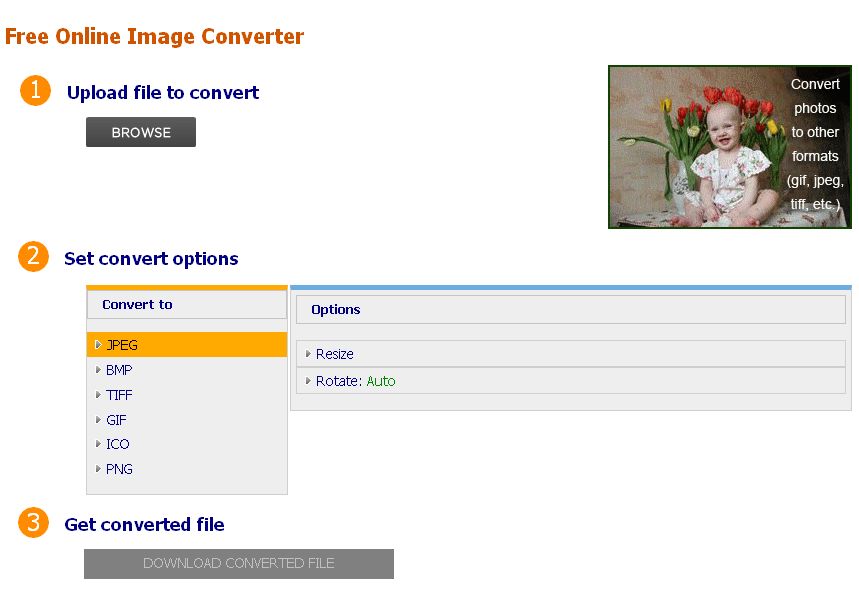Click the triangle arrow beside PNG
This screenshot has height=599, width=859.
(98, 469)
